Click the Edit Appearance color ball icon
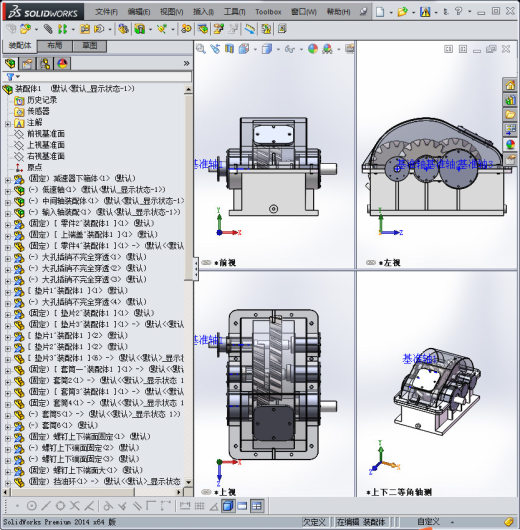Image resolution: width=520 pixels, height=530 pixels. 313,49
